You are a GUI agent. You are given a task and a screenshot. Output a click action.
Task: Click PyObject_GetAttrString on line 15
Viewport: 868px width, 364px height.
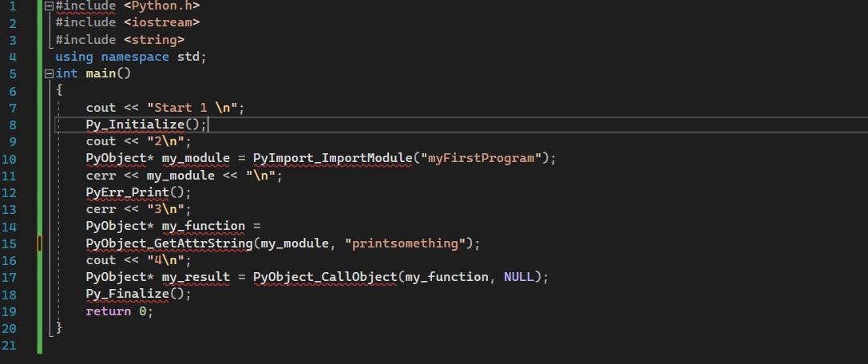[x=168, y=243]
